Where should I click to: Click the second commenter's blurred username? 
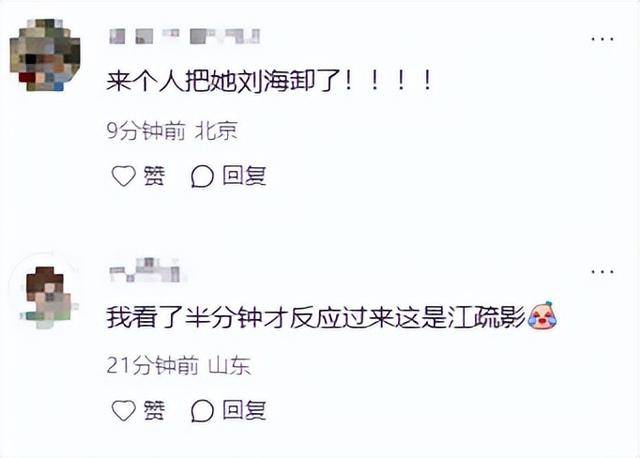click(148, 269)
